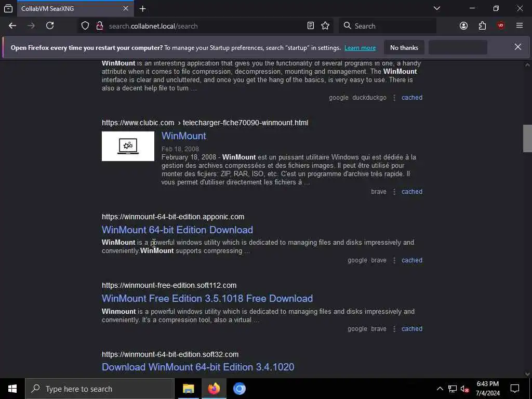Open WinMount 64-bit Edition Download result
The image size is (532, 399).
coord(178,230)
